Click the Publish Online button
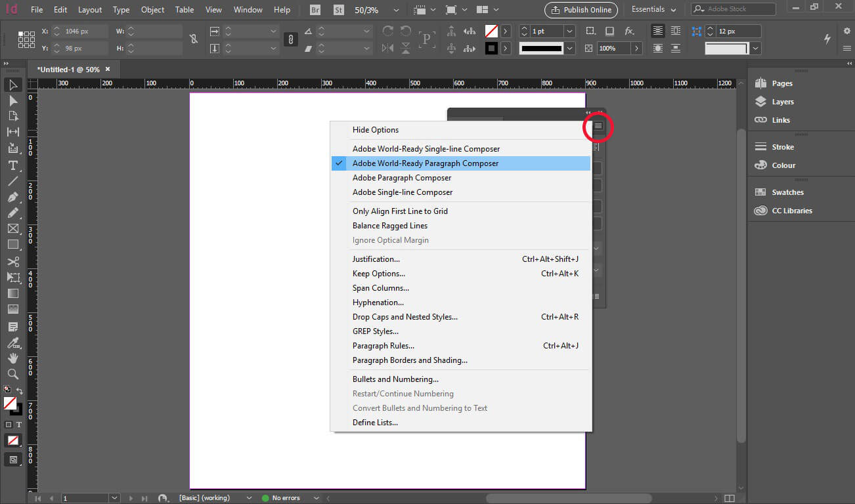855x504 pixels. (x=581, y=10)
